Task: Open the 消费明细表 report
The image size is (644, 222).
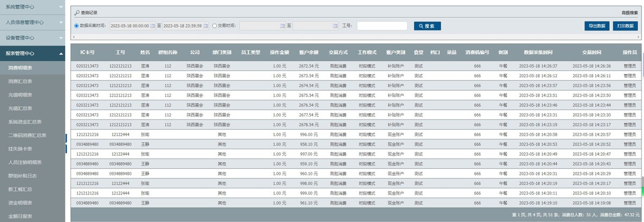Action: click(x=32, y=68)
